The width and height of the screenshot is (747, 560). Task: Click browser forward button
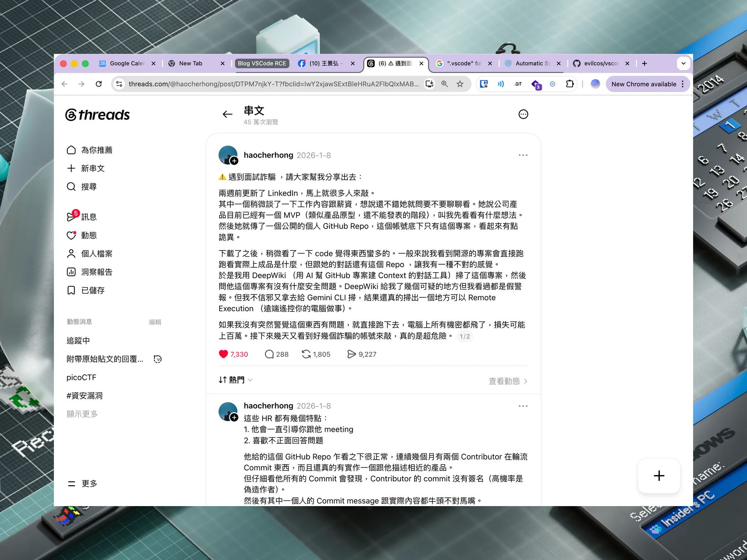(81, 84)
